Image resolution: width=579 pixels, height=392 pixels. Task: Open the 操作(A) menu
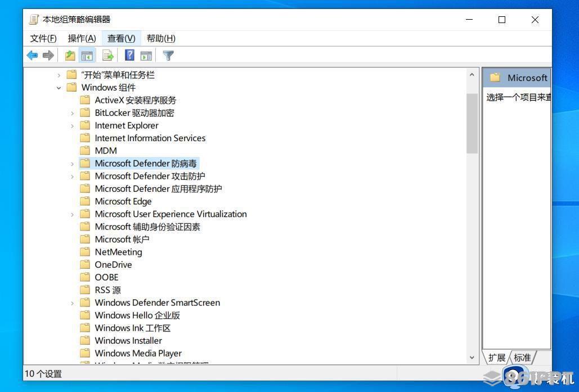[x=82, y=38]
